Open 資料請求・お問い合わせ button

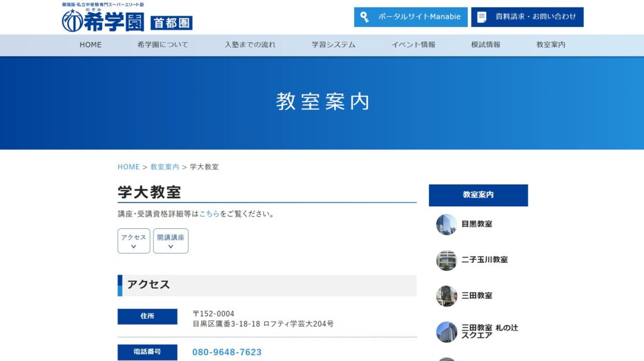click(527, 17)
